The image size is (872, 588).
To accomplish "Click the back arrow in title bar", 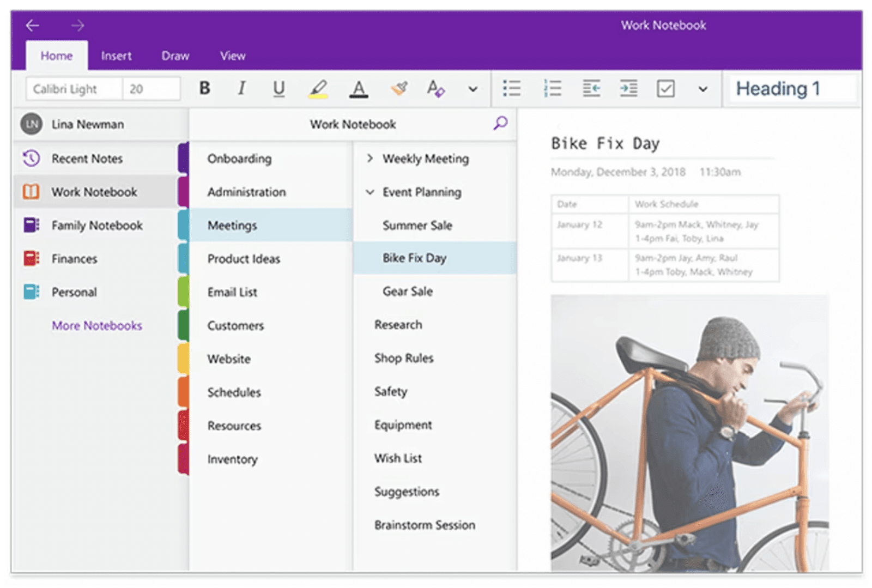I will coord(33,25).
